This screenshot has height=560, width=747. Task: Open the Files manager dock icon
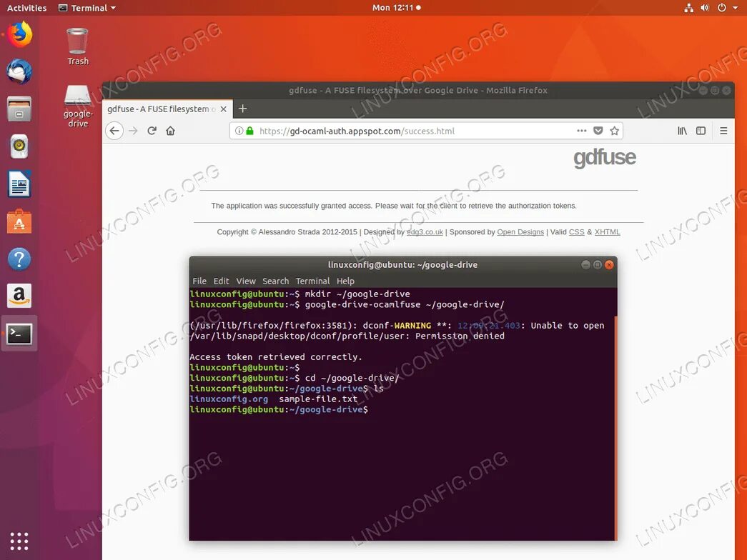tap(19, 109)
